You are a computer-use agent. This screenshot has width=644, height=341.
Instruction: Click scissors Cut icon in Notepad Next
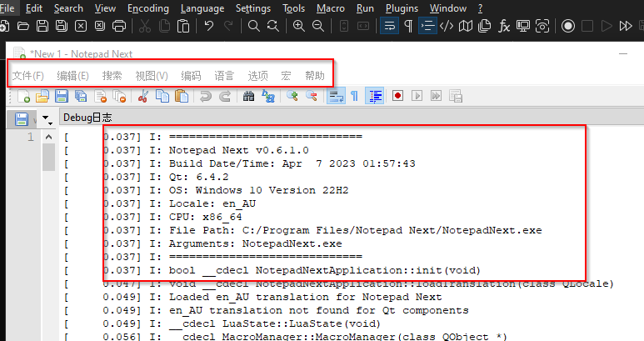click(143, 96)
